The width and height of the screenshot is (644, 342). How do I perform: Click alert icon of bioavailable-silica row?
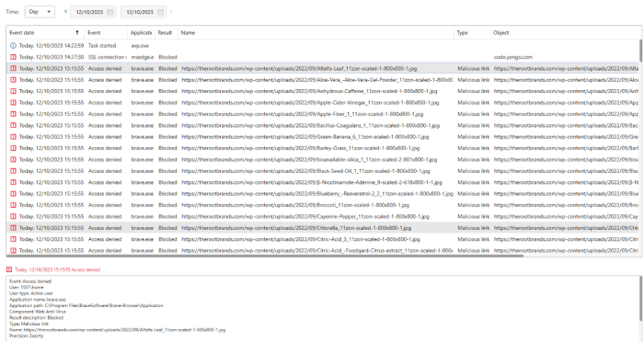coord(13,160)
